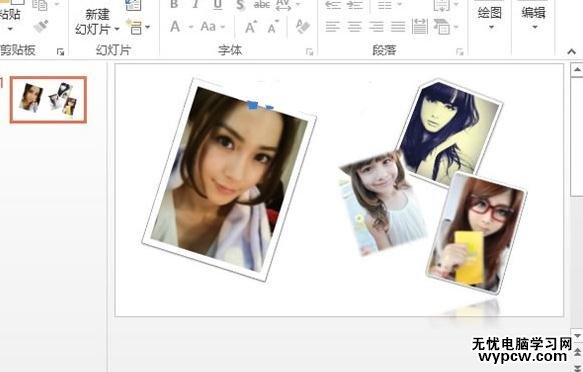Screen dimensions: 583x372
Task: Click the Decrease Font Size icon
Action: tap(273, 27)
